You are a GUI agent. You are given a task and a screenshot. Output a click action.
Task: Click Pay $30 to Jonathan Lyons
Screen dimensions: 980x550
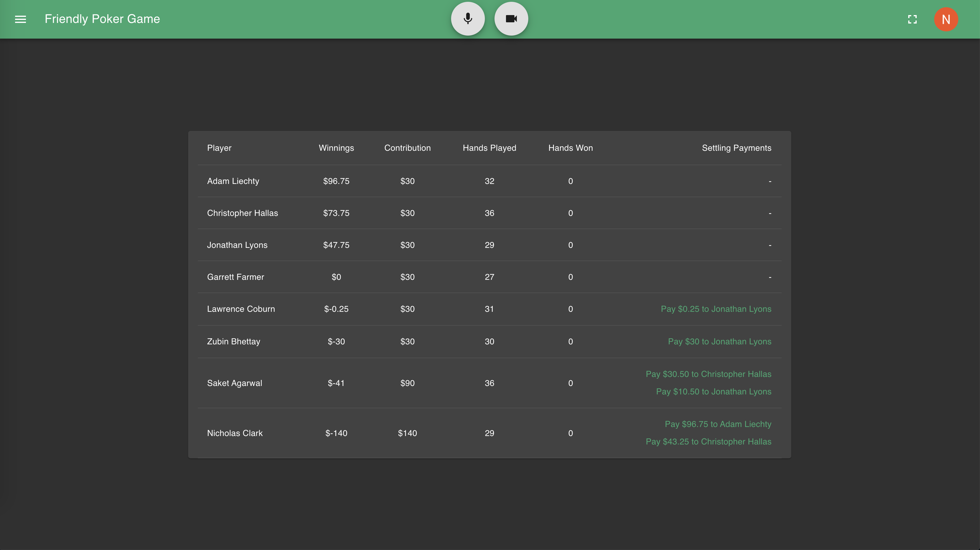(719, 342)
